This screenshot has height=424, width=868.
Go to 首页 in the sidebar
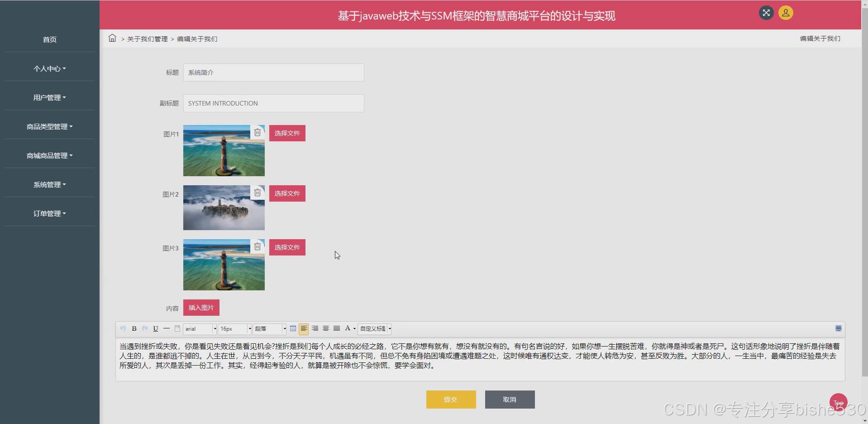click(50, 39)
